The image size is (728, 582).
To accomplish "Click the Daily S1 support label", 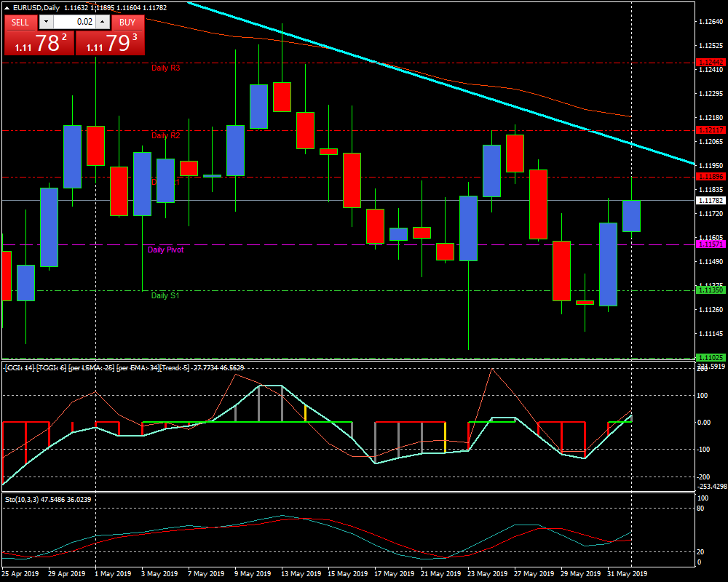I will pos(165,296).
